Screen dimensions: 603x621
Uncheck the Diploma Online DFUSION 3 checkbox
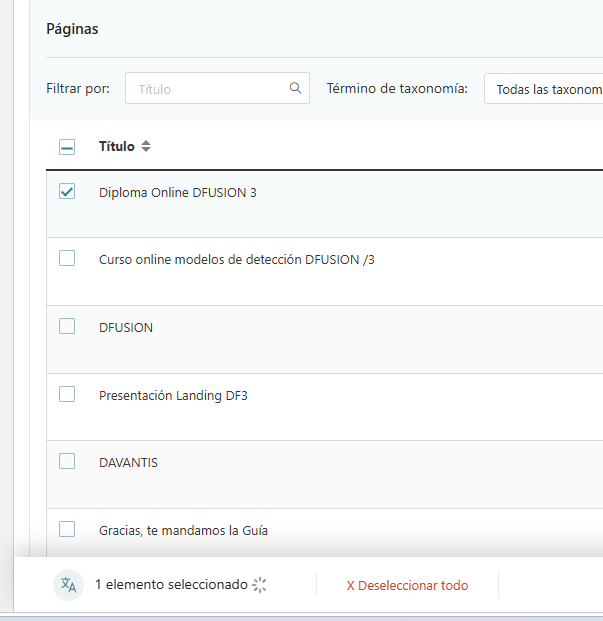[x=67, y=192]
